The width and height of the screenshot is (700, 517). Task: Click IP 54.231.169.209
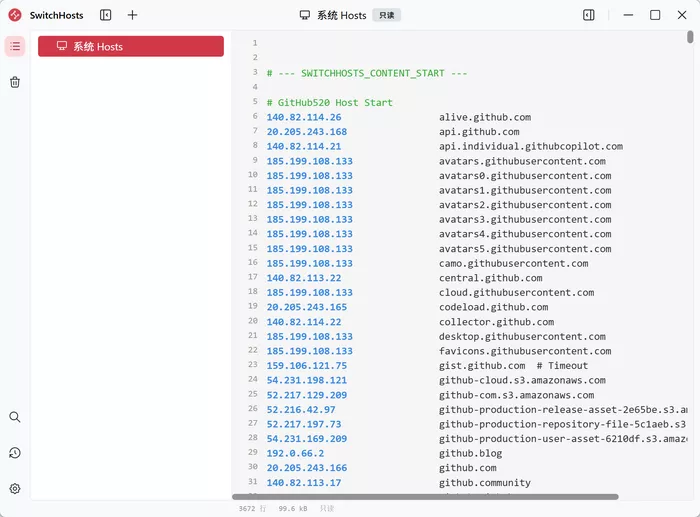(307, 439)
